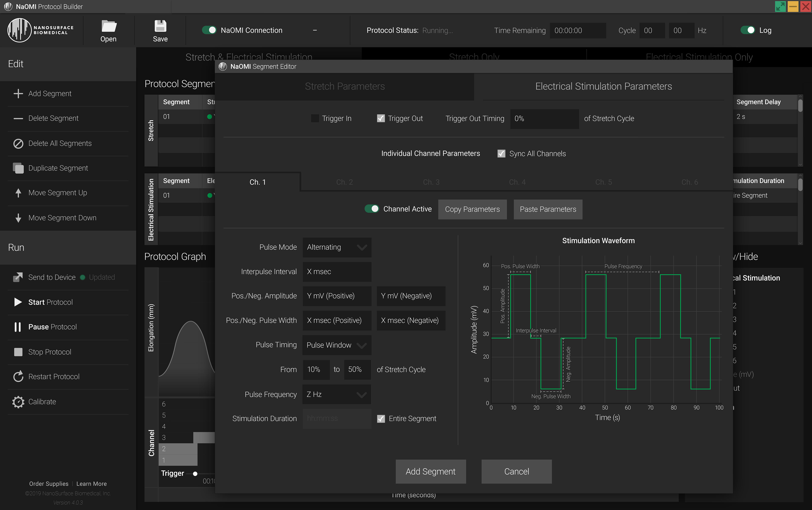Click the Restart Protocol circular arrow icon

18,377
